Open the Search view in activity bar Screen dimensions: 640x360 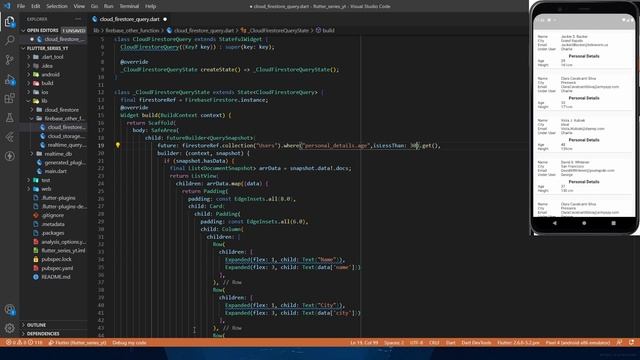tap(9, 40)
